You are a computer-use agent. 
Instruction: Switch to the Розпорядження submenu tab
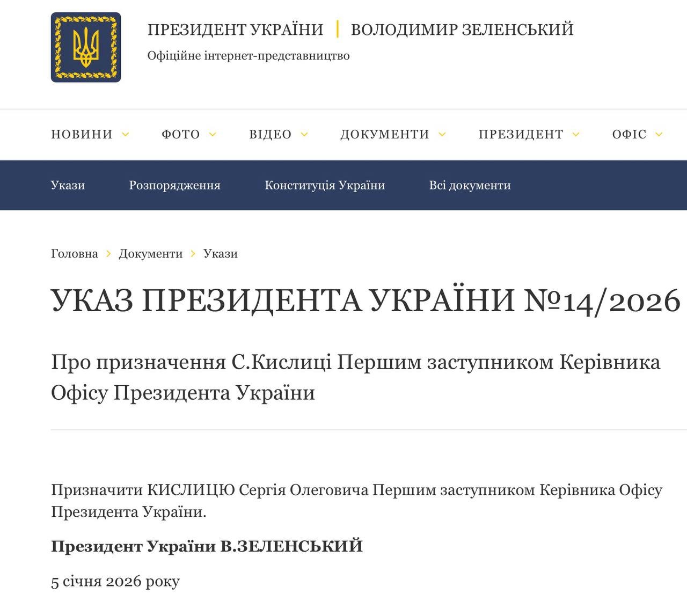pyautogui.click(x=174, y=185)
